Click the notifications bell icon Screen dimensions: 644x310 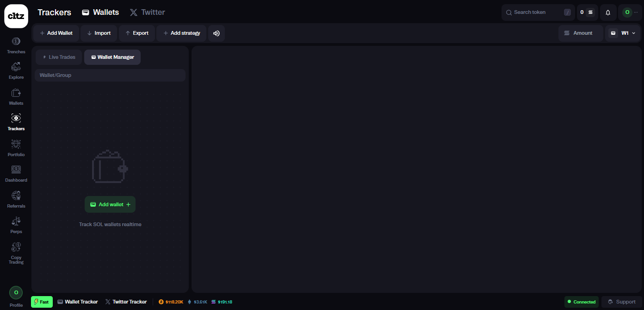[x=608, y=13]
